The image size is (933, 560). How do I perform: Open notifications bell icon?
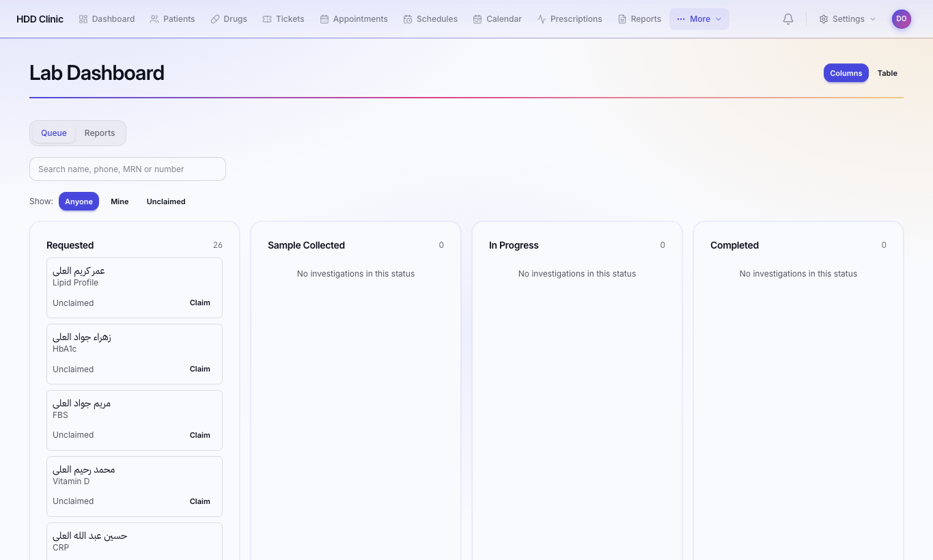pyautogui.click(x=788, y=19)
